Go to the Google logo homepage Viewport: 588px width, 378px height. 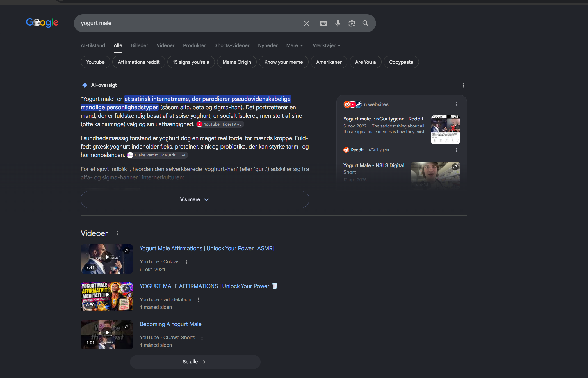pyautogui.click(x=42, y=22)
